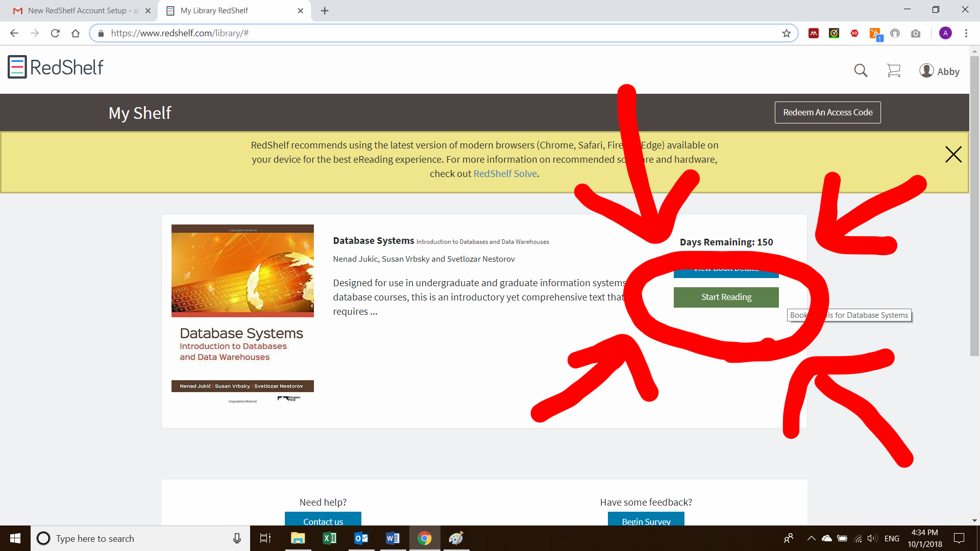The height and width of the screenshot is (551, 980).
Task: Click the RedShelf logo
Action: click(x=56, y=67)
